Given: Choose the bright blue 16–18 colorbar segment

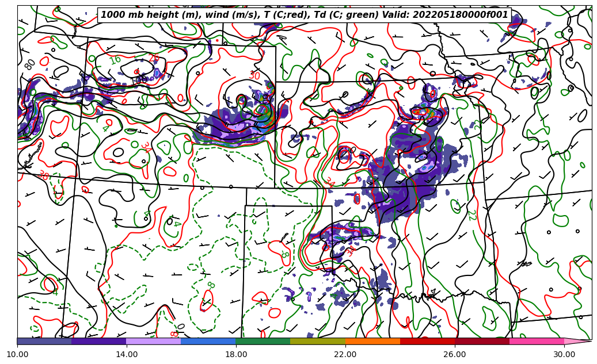Looking at the screenshot, I should tap(208, 341).
